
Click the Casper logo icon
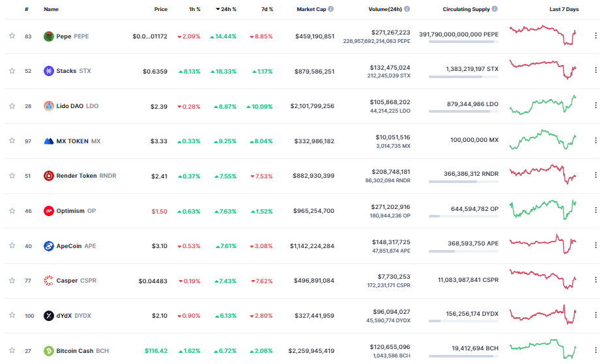pyautogui.click(x=49, y=281)
